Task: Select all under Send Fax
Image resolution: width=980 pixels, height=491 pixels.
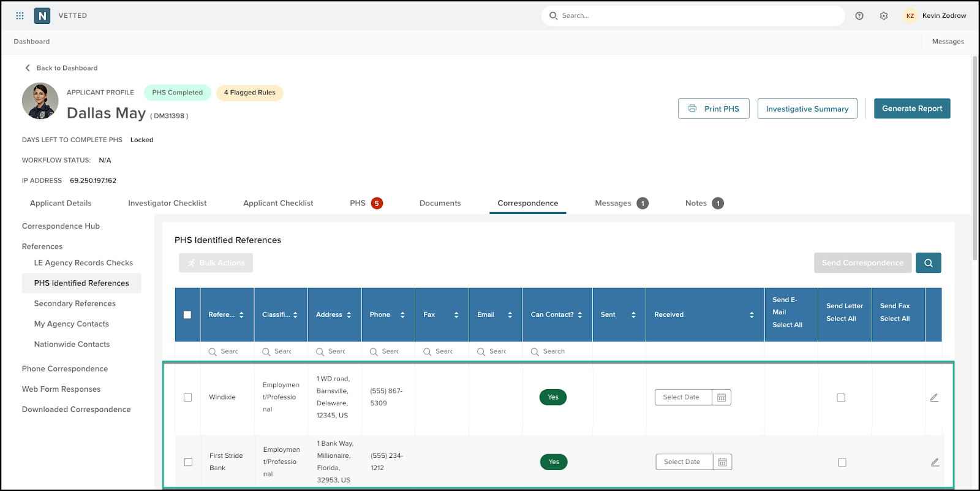Action: pos(895,319)
